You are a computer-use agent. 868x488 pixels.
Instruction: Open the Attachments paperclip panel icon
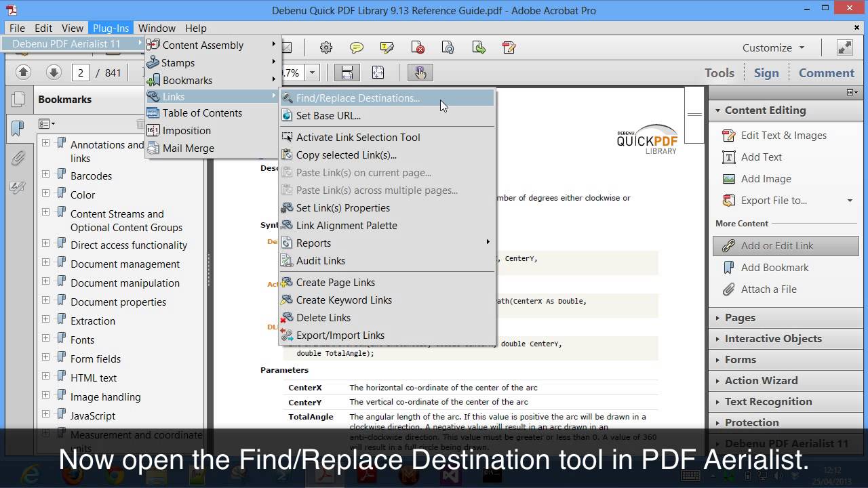pyautogui.click(x=18, y=158)
